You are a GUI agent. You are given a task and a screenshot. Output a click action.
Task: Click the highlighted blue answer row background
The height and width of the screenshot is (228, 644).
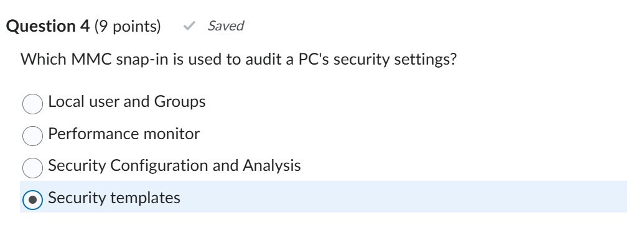point(323,196)
